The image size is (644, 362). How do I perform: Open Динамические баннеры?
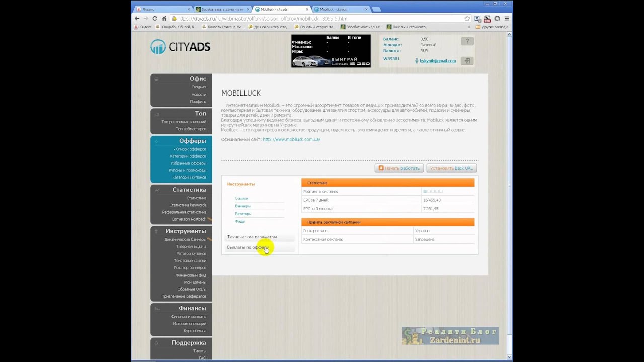185,240
